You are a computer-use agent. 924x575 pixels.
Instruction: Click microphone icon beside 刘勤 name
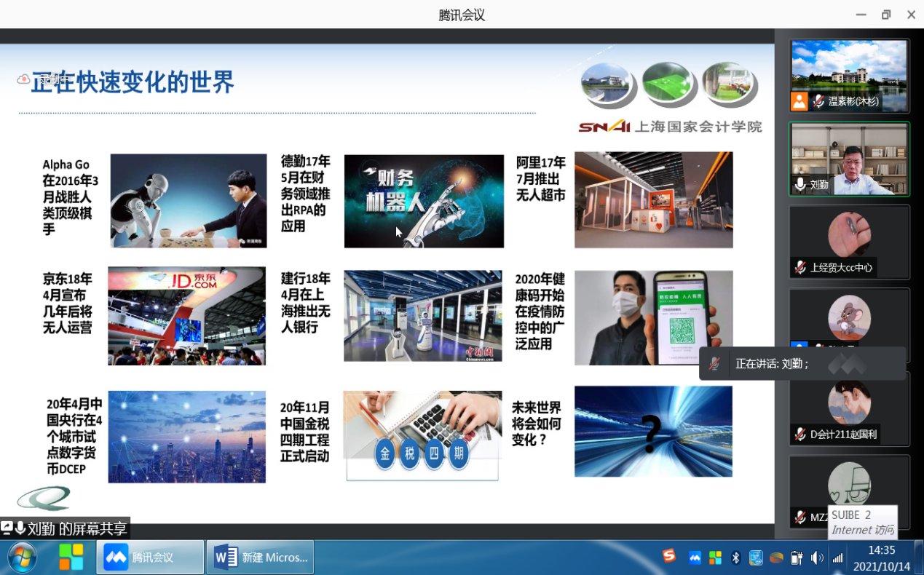click(x=800, y=185)
